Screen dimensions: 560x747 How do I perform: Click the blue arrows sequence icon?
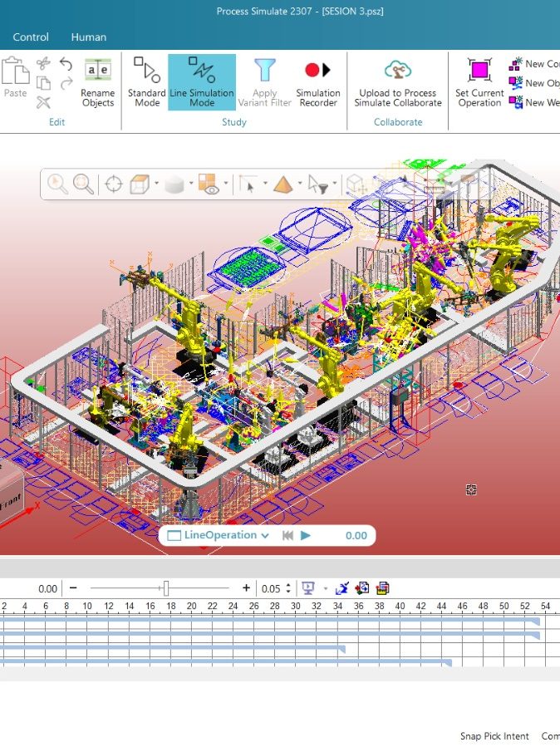tap(342, 588)
